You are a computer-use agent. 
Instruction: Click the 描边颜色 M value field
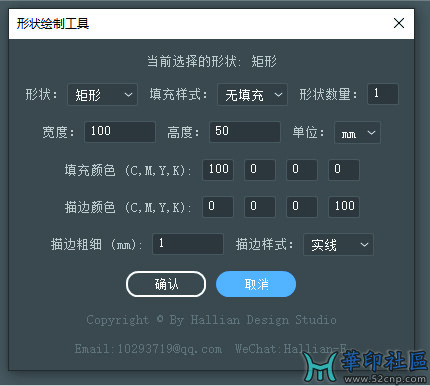pos(260,207)
